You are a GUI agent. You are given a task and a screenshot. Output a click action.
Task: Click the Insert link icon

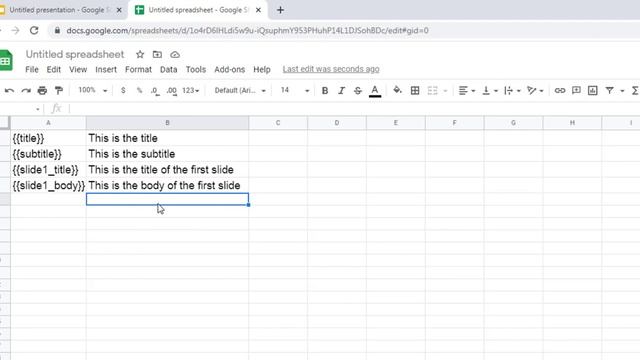(x=560, y=91)
